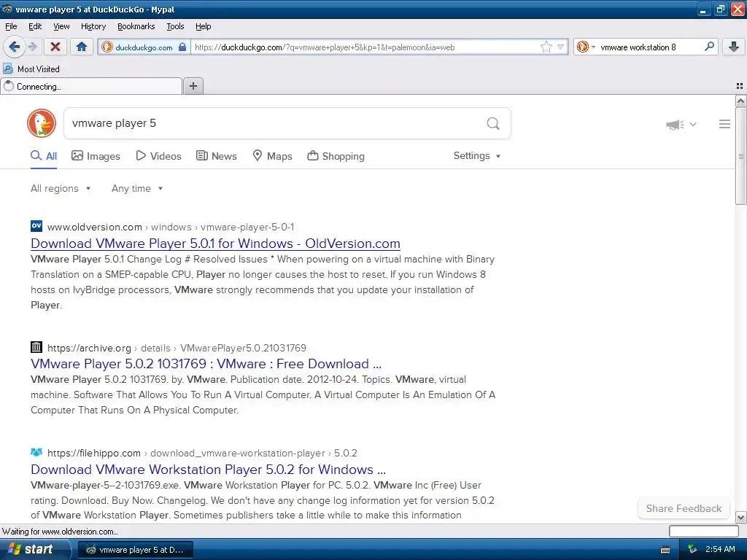Viewport: 747px width, 560px height.
Task: Switch to Maps results tab
Action: click(x=272, y=156)
